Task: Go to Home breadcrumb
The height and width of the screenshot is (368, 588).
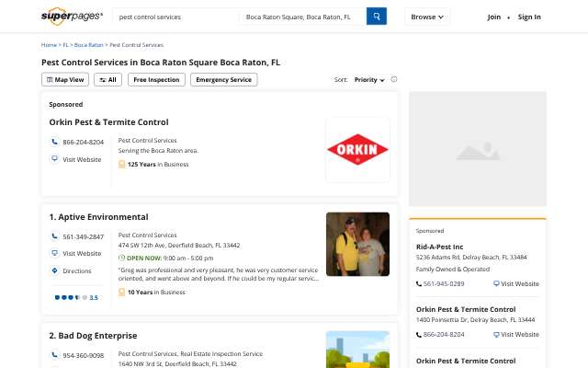Action: pos(49,45)
